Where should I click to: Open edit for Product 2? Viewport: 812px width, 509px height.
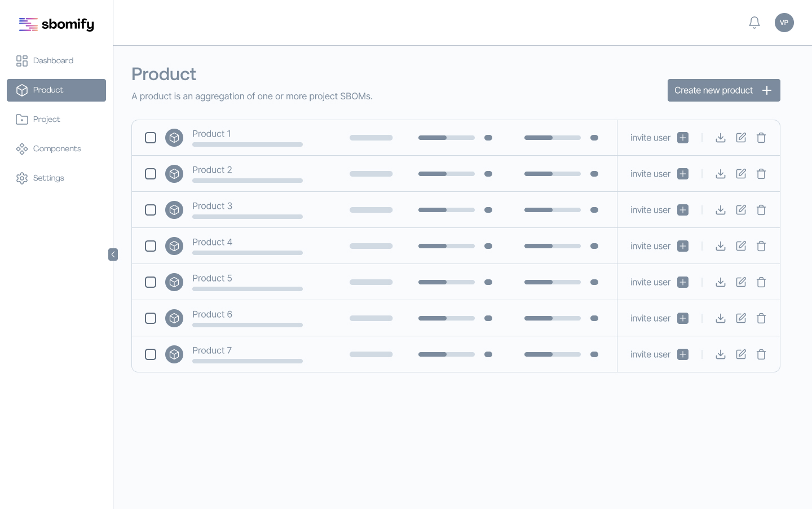tap(741, 174)
